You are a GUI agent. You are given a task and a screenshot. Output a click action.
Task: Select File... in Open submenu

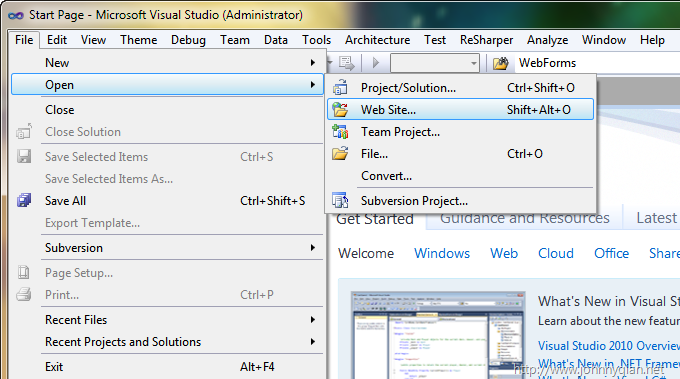(461, 154)
